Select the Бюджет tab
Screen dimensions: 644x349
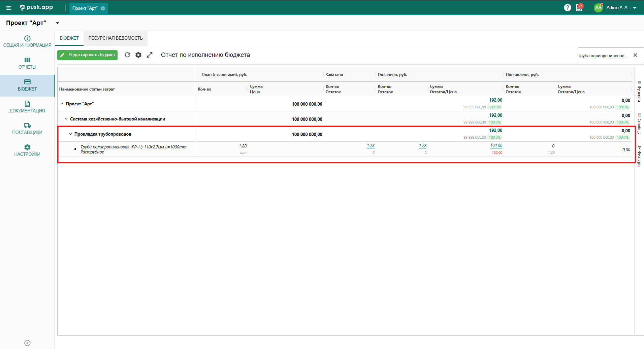[69, 38]
